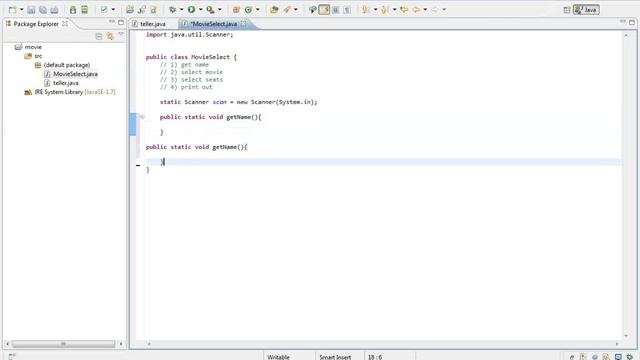Maximize the editor area
Screen dimensions: 640x360
click(x=632, y=22)
